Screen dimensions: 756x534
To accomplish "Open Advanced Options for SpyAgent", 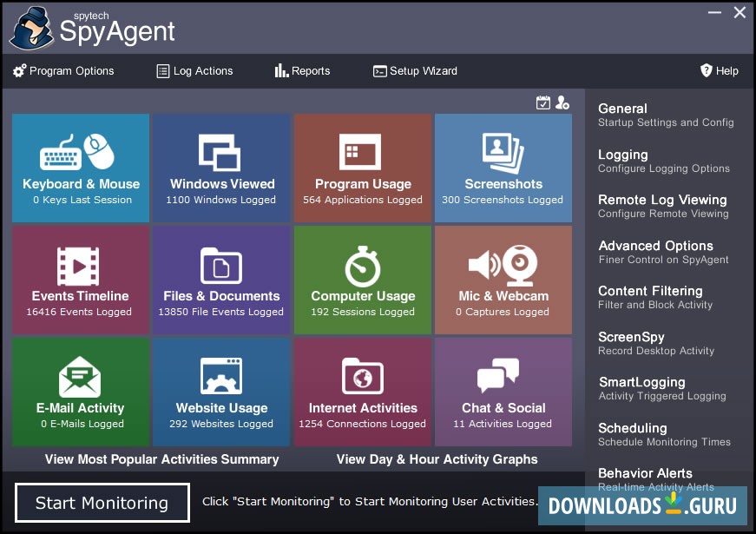I will tap(663, 252).
